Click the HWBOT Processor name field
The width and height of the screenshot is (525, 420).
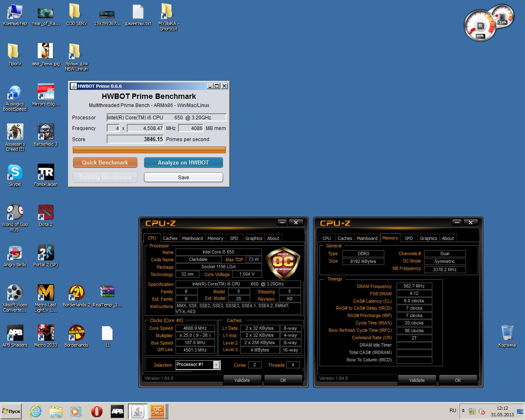pyautogui.click(x=166, y=117)
